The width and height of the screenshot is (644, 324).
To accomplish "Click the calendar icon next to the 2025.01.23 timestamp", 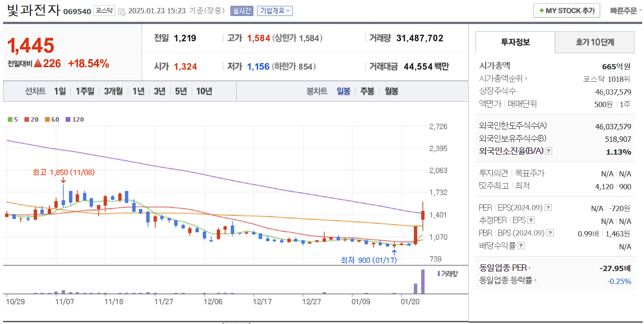I will coord(122,11).
